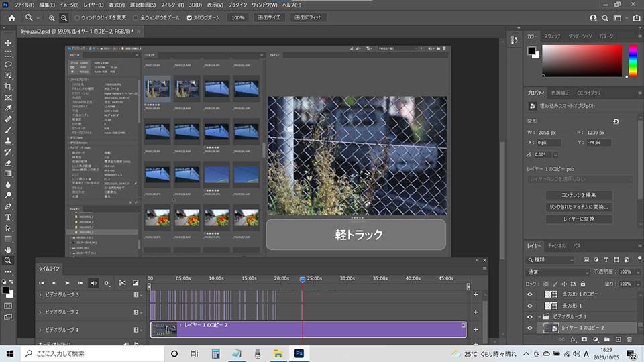
Task: Toggle 全ウィンドウをズーム checkbox
Action: [x=136, y=18]
